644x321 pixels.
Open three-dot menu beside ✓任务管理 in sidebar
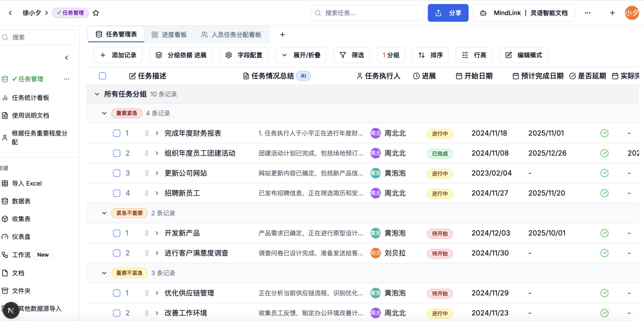67,79
